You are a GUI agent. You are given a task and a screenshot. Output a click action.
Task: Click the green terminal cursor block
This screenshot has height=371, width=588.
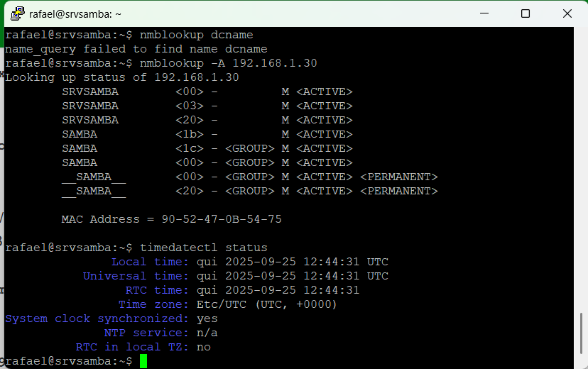(x=143, y=361)
